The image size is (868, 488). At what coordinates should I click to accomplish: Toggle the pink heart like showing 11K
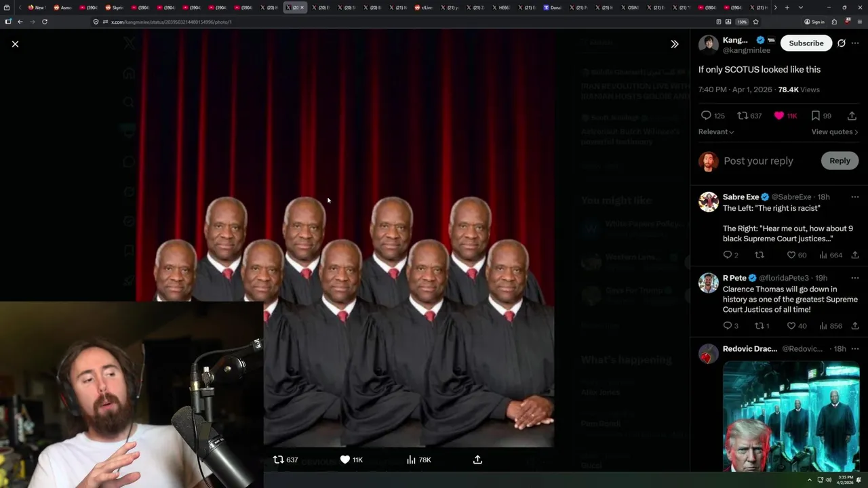point(779,115)
